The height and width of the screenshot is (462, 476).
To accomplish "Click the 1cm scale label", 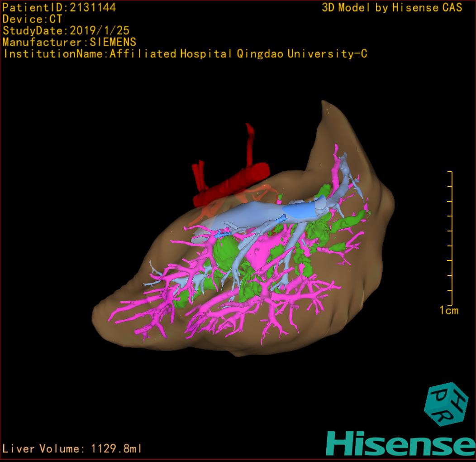I will pos(449,310).
